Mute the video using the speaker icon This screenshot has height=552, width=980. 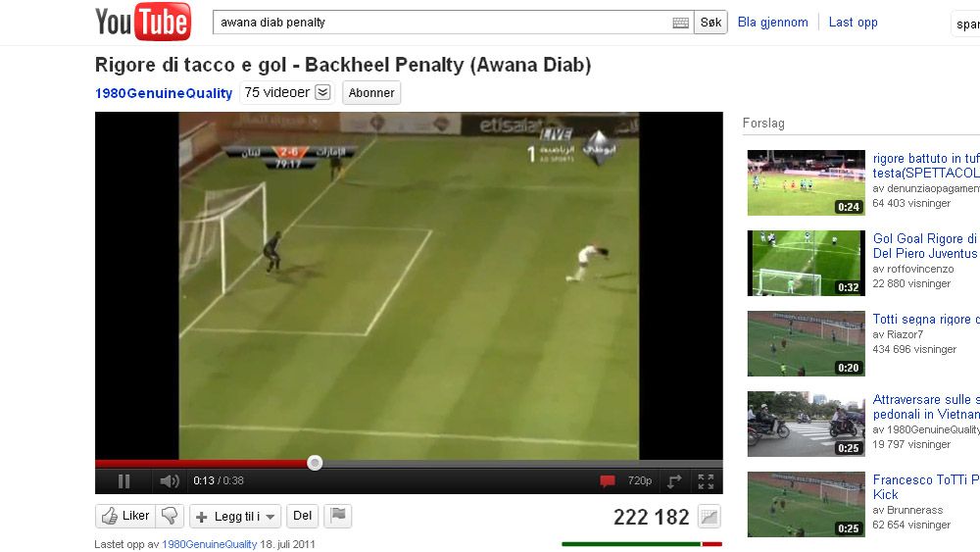[x=170, y=480]
